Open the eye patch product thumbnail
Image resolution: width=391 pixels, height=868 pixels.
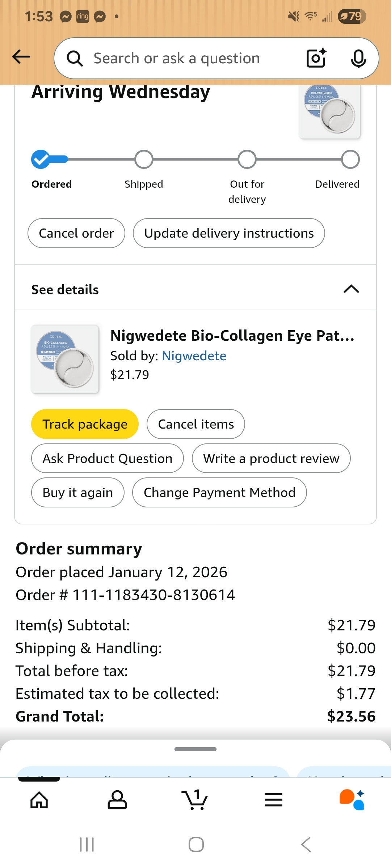(65, 359)
